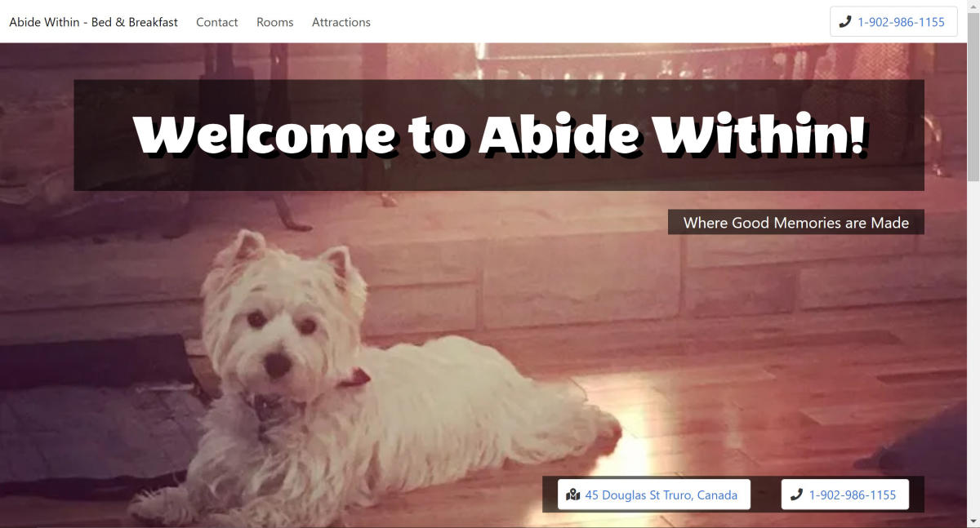Click the Welcome to Abide Within! heading
980x528 pixels.
499,135
